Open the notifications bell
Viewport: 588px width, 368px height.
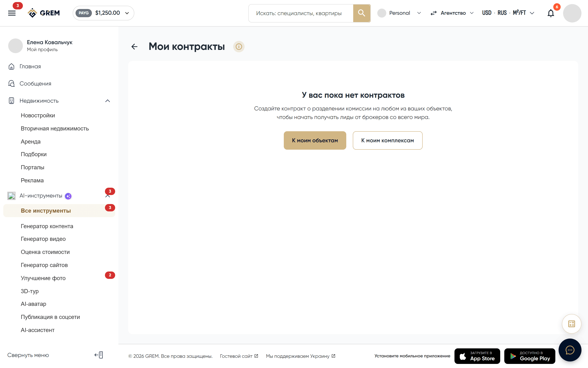click(x=551, y=13)
